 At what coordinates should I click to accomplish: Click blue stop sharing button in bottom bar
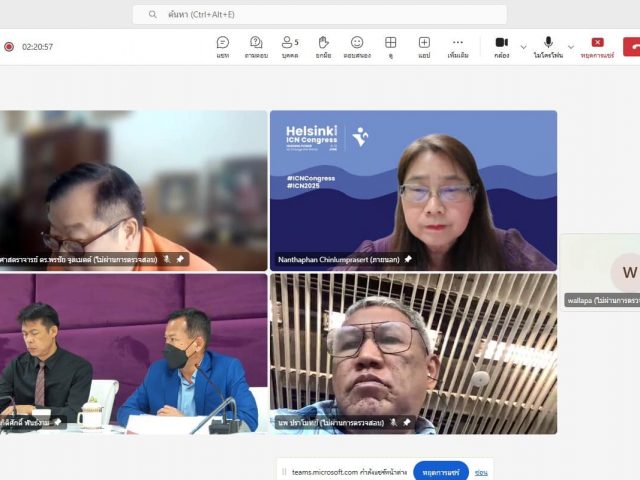click(441, 472)
